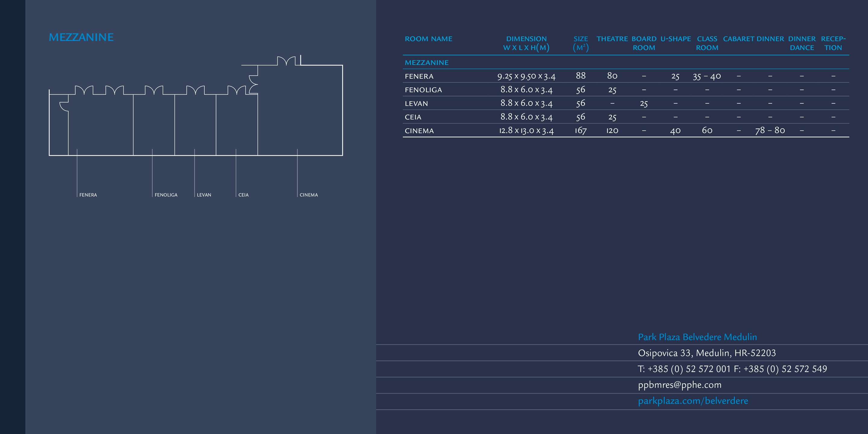Click LEVAN room name in table

point(416,103)
